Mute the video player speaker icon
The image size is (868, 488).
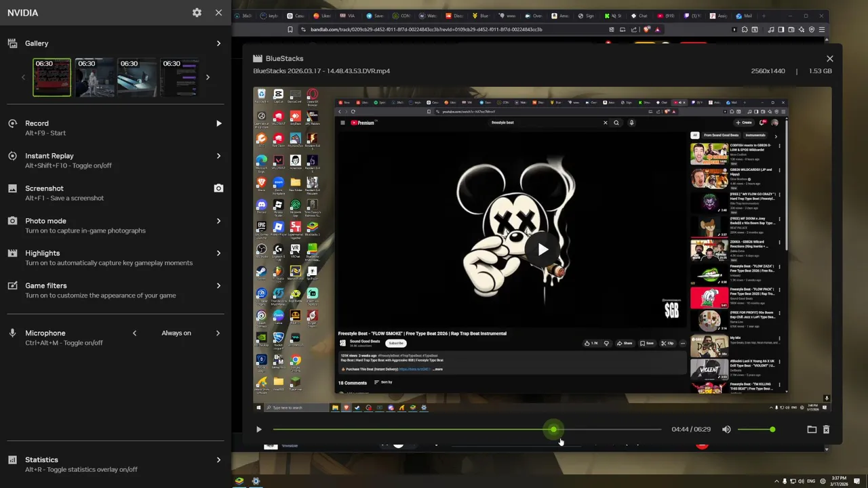[x=726, y=429]
